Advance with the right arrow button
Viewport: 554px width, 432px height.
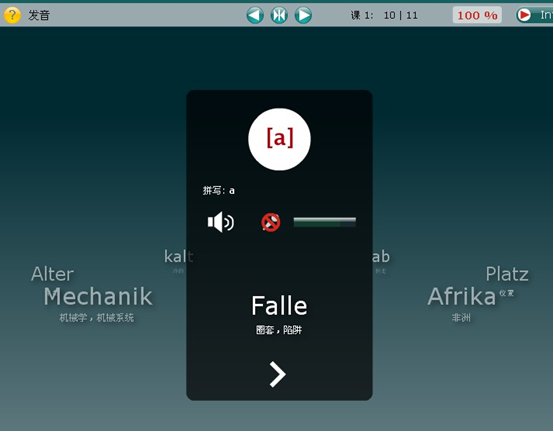tap(303, 15)
